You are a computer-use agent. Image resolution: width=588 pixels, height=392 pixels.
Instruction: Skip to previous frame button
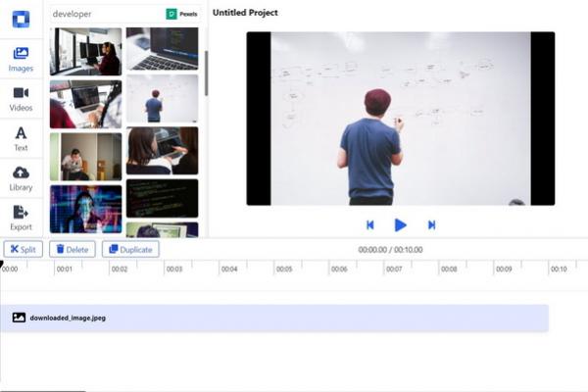point(369,225)
